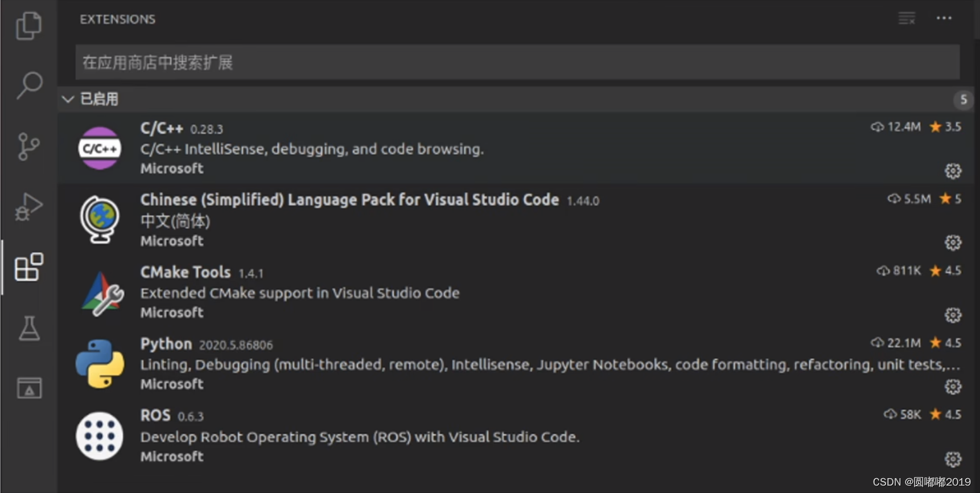Open manage gear for Chinese Language Pack

tap(953, 243)
